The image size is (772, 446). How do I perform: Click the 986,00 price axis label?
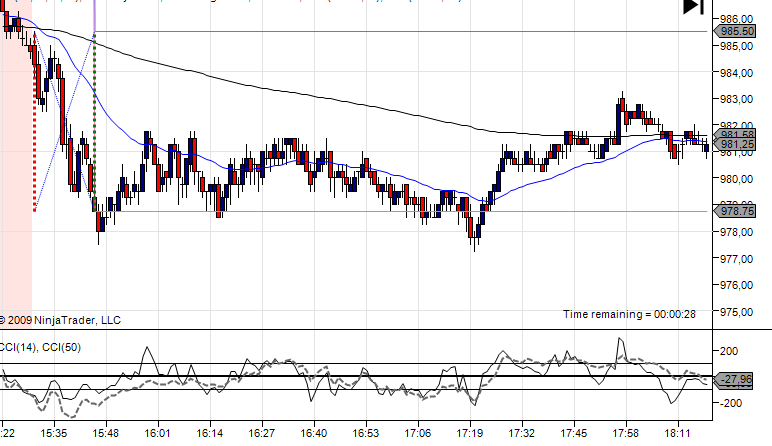click(x=737, y=19)
